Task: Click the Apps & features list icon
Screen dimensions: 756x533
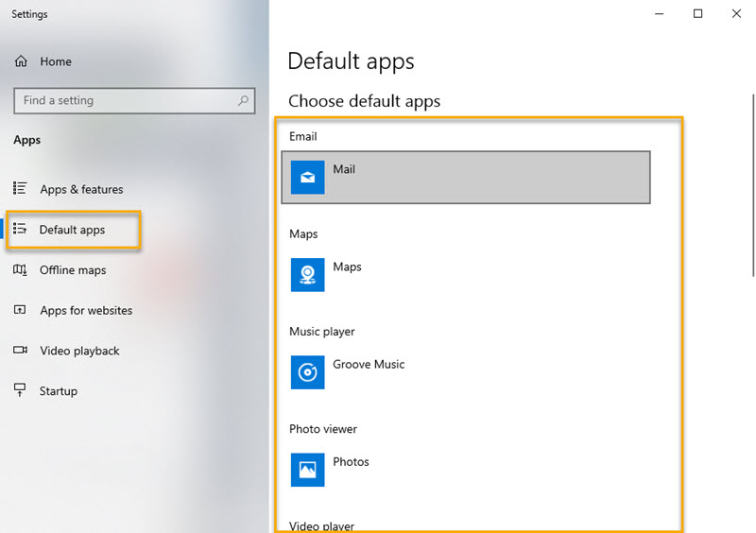Action: click(20, 188)
